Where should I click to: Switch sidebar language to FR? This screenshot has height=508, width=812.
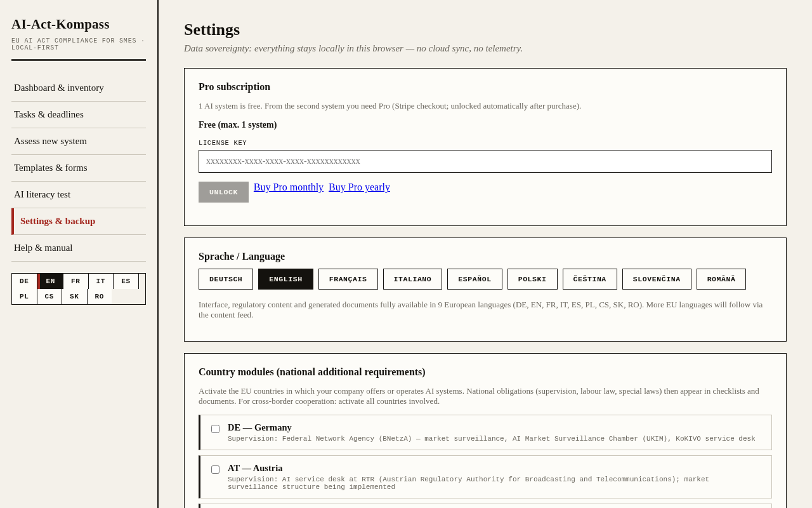point(75,281)
